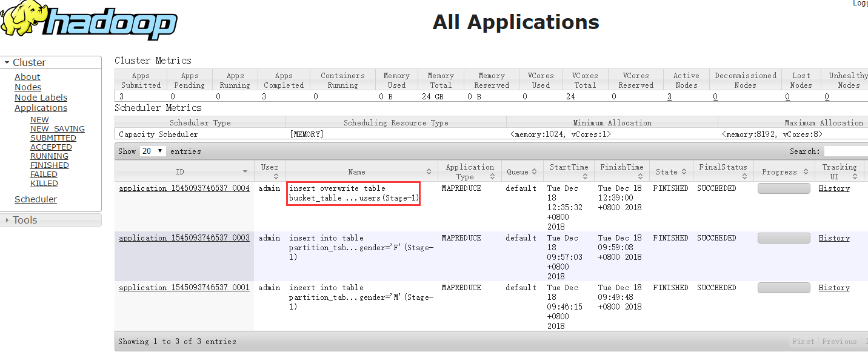Open the Applications sidebar link
Screen dimensions: 868x355
point(41,108)
